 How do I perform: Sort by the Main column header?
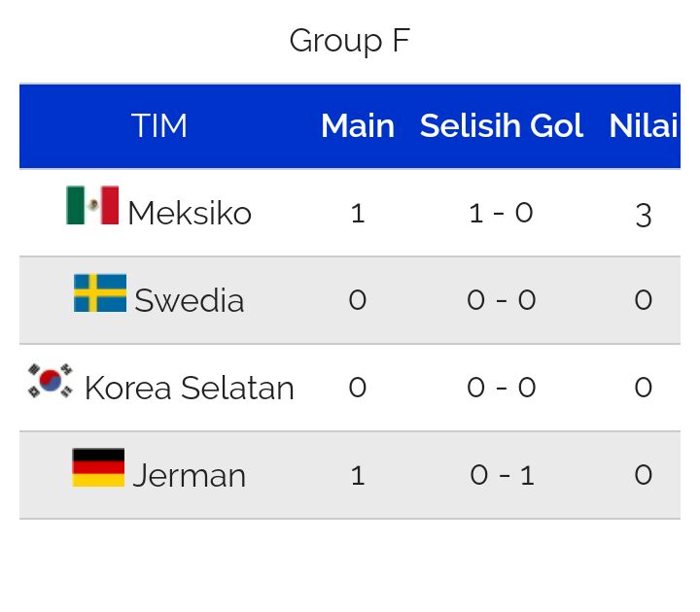coord(358,125)
